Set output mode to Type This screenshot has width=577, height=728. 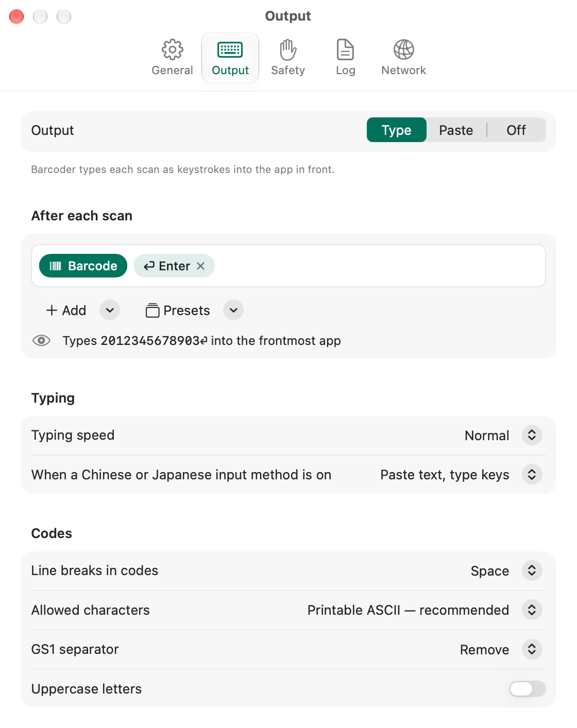pyautogui.click(x=396, y=130)
